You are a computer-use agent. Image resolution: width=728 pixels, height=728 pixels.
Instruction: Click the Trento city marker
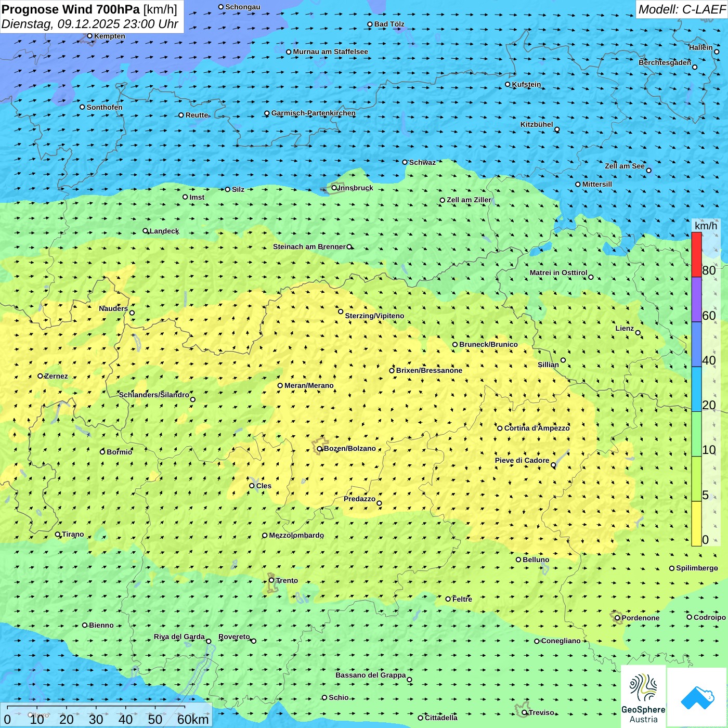[x=271, y=580]
